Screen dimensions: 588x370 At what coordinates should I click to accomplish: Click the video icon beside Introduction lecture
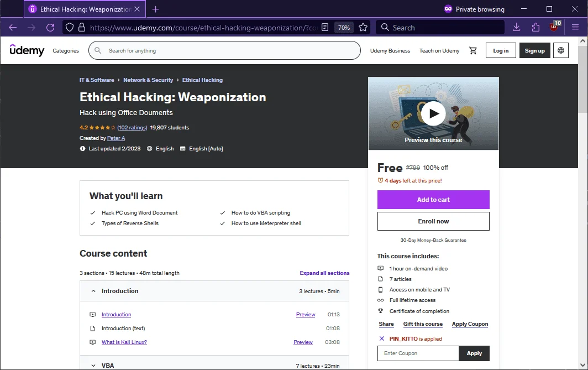click(93, 315)
